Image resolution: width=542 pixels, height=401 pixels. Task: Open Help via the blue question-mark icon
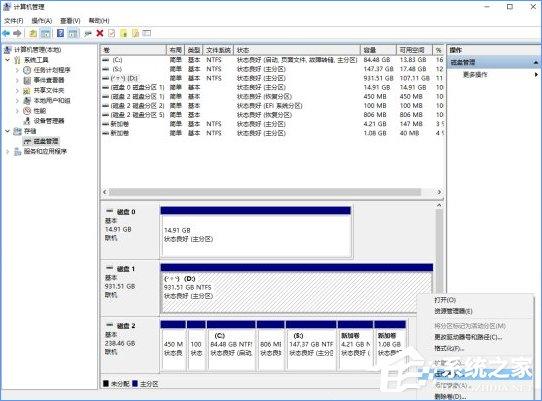coord(60,33)
